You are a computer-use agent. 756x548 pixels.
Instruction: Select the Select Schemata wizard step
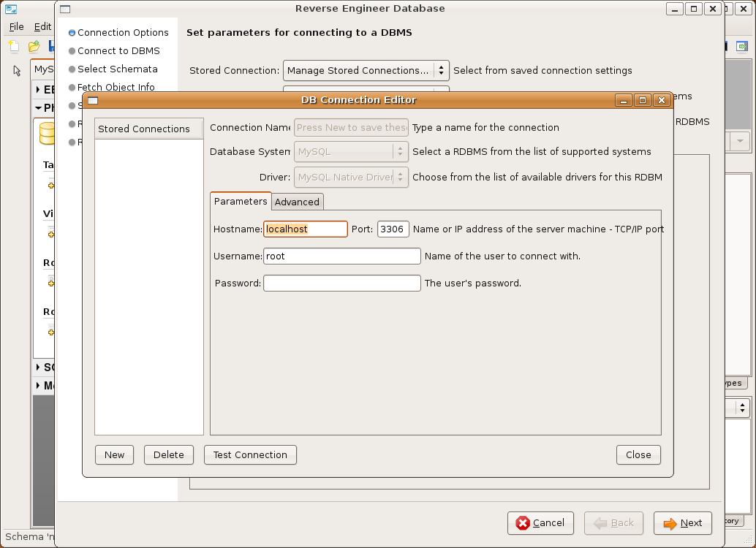tap(117, 69)
